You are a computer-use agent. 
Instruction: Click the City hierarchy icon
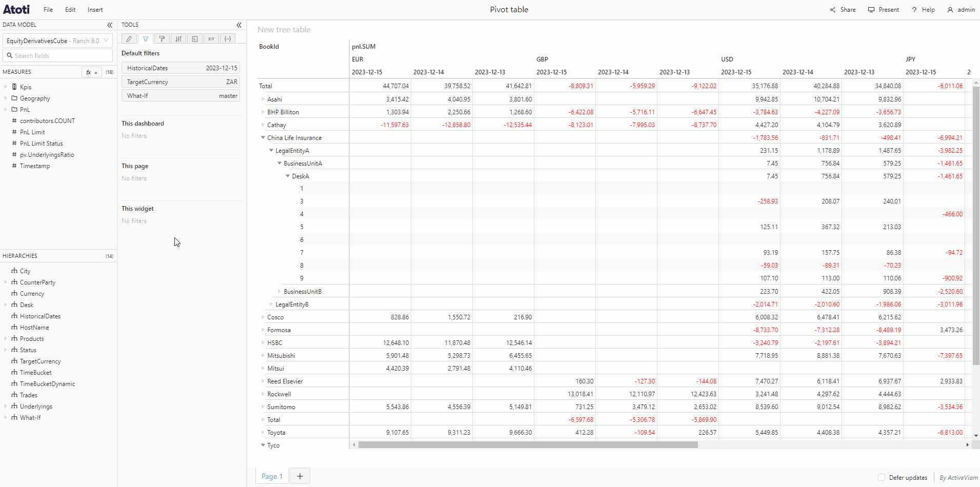point(14,271)
